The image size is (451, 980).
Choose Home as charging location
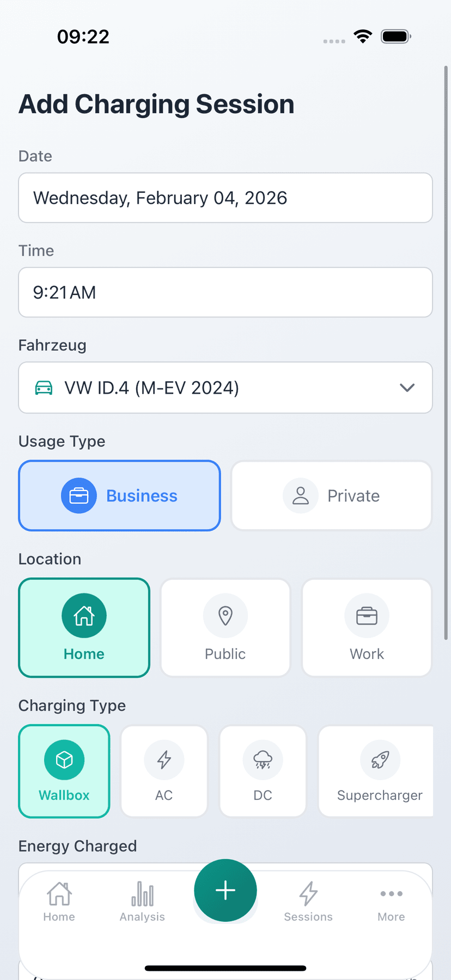tap(84, 628)
